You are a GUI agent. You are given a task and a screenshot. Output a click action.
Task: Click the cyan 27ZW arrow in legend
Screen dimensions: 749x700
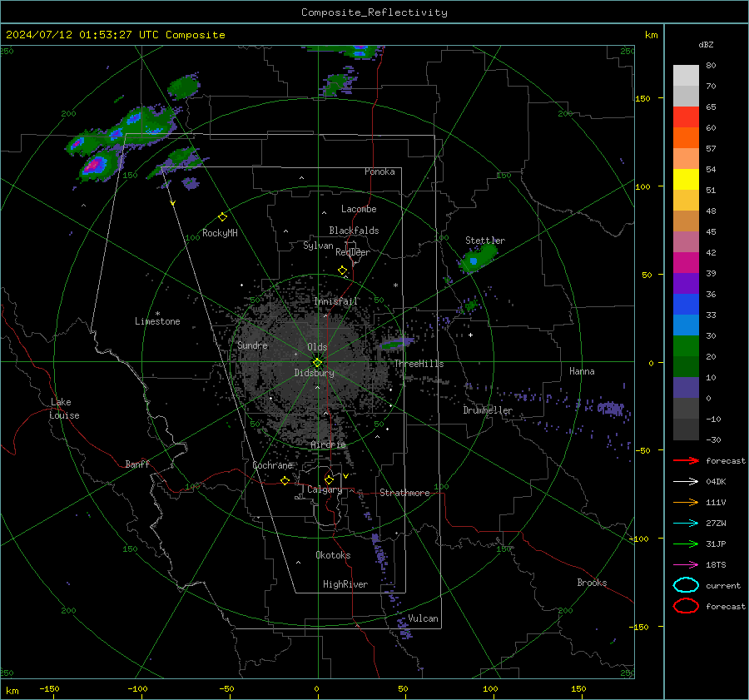pyautogui.click(x=686, y=524)
